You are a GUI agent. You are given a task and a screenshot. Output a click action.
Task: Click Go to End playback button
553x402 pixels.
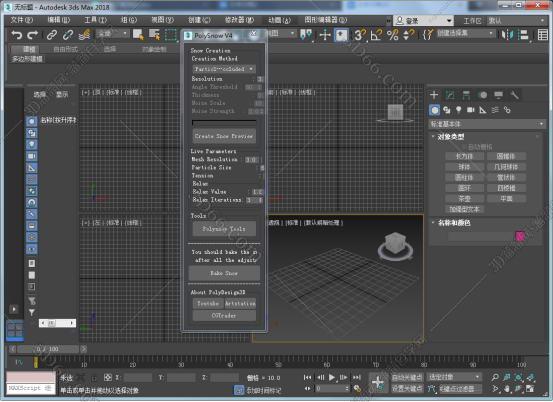point(357,377)
